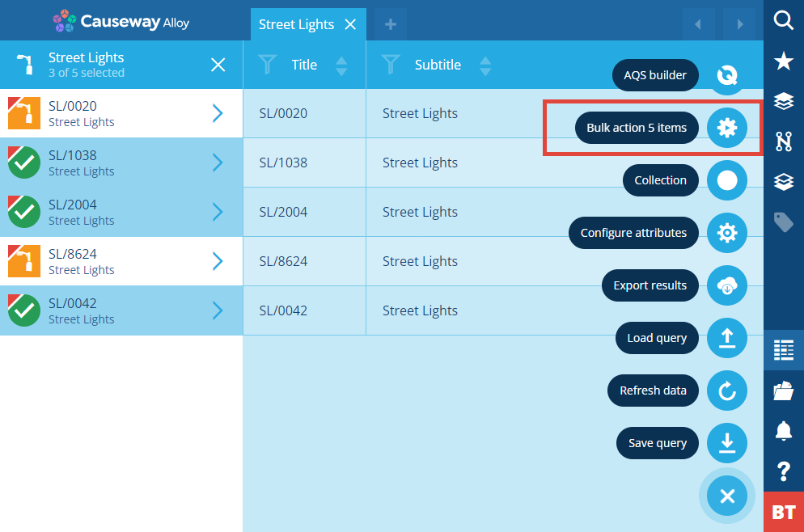Select the SL/0020 street light item icon
Viewport: 804px width, 532px height.
coord(24,112)
